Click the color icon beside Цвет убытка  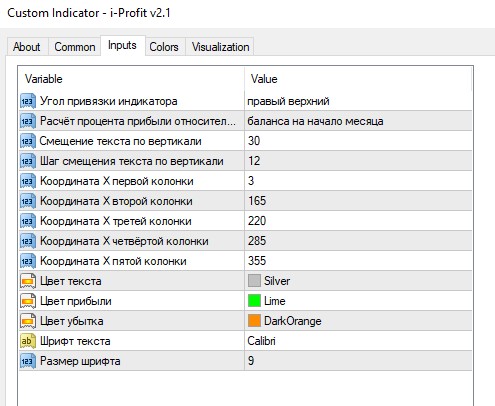point(28,321)
